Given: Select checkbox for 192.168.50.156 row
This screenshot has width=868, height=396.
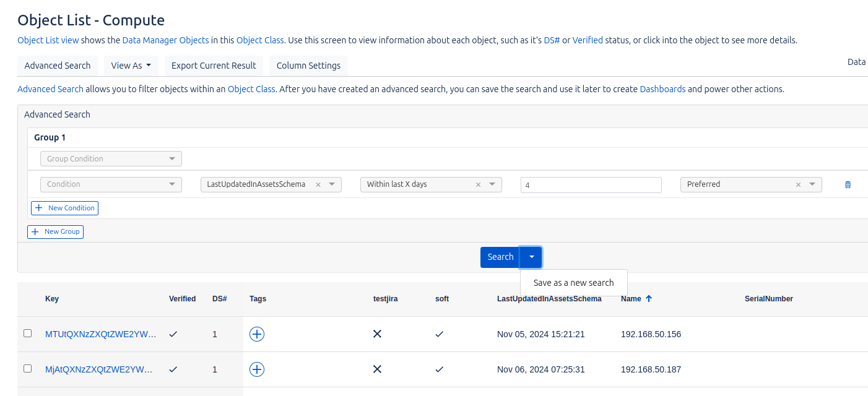Looking at the screenshot, I should point(27,334).
